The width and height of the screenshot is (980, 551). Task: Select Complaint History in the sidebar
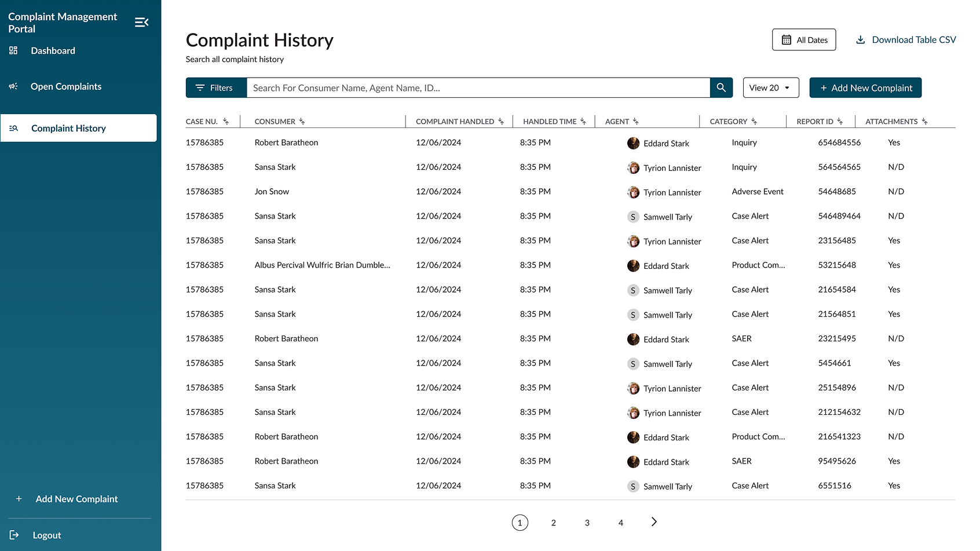(x=68, y=129)
